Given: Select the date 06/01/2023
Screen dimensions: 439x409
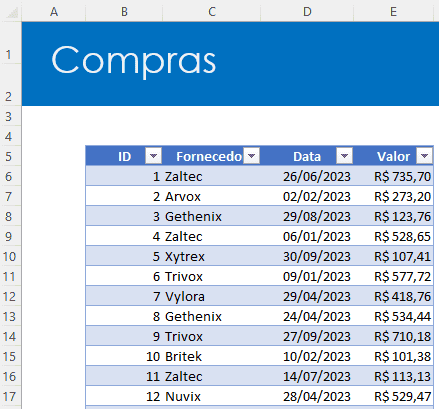Looking at the screenshot, I should (x=307, y=236).
